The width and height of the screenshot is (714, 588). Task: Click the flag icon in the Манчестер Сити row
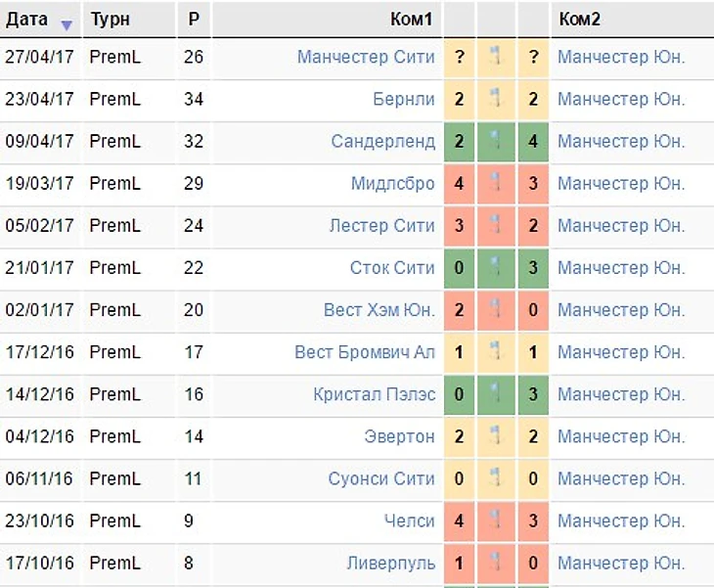(496, 57)
